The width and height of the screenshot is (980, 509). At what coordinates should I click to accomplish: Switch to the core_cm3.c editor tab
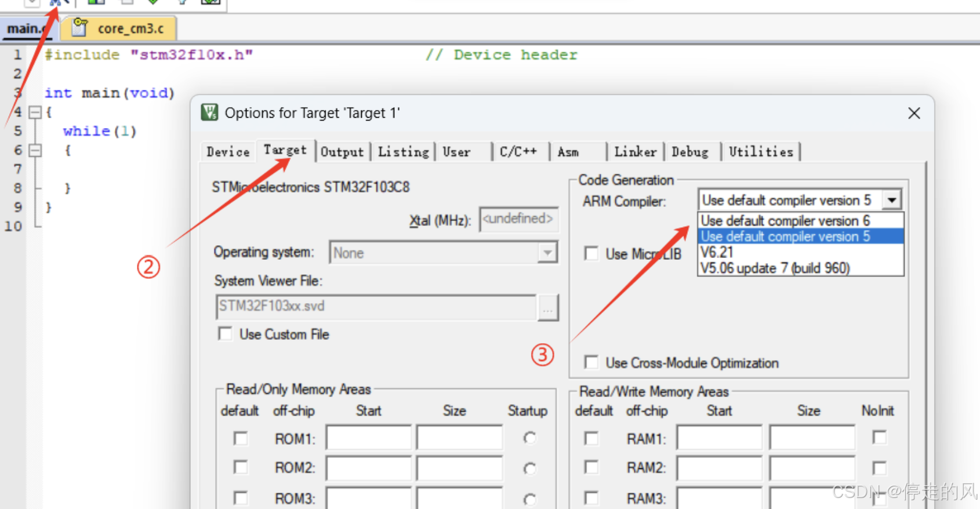coord(119,28)
